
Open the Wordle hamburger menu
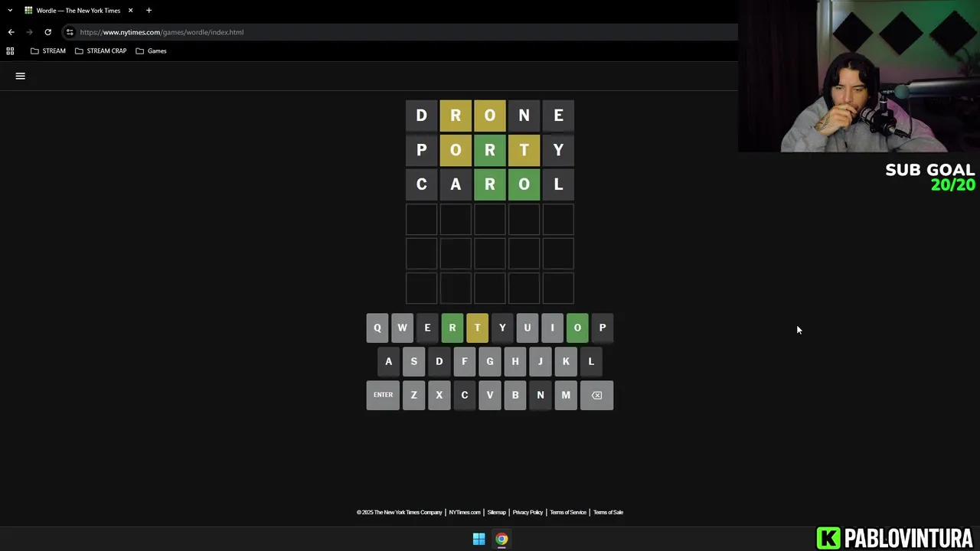(21, 76)
